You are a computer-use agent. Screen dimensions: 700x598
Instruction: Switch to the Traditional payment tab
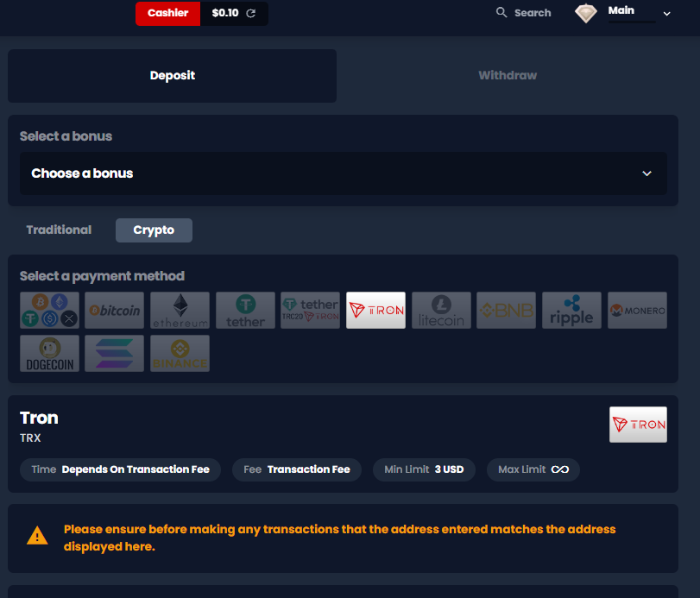coord(59,230)
